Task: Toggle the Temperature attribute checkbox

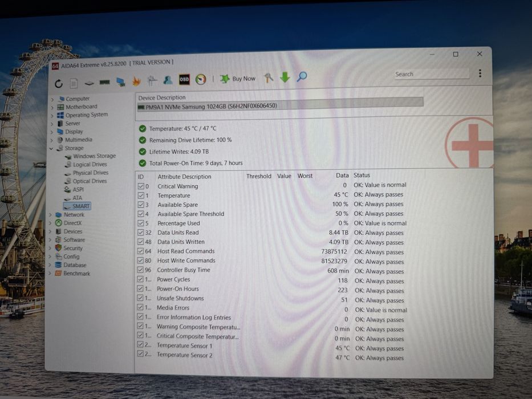Action: 141,196
